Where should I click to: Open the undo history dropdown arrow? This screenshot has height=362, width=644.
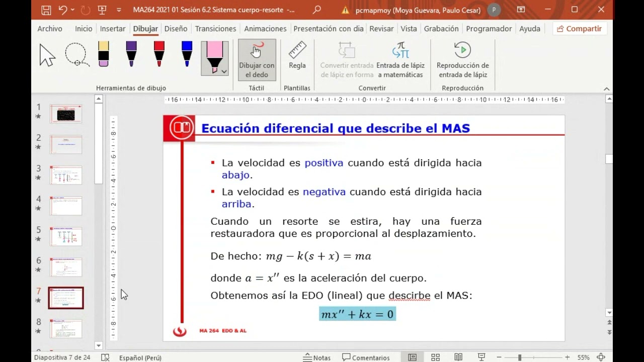(x=73, y=10)
